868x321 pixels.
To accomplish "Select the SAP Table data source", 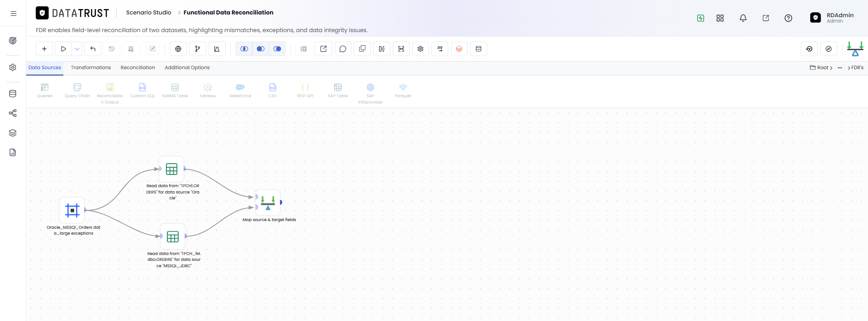I will click(x=338, y=90).
